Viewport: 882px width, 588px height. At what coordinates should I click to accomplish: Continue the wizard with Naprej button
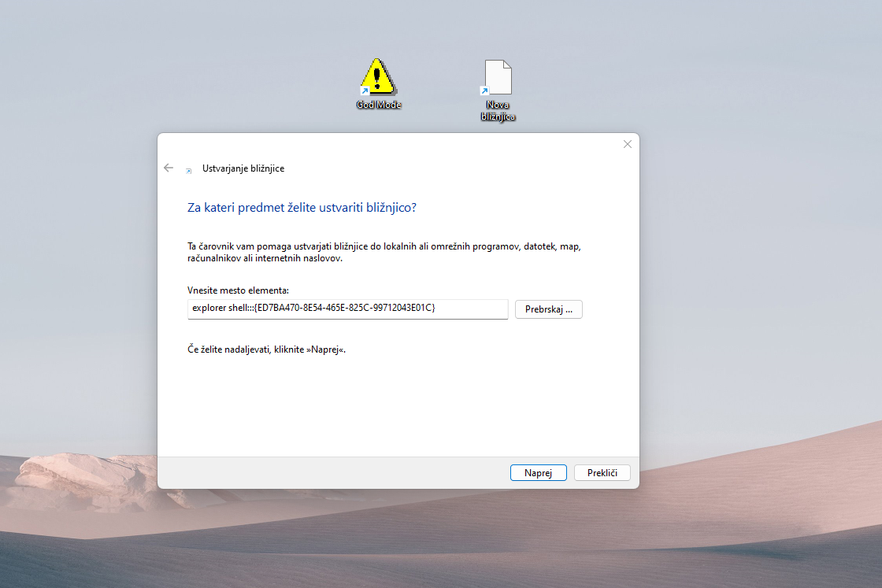(539, 473)
